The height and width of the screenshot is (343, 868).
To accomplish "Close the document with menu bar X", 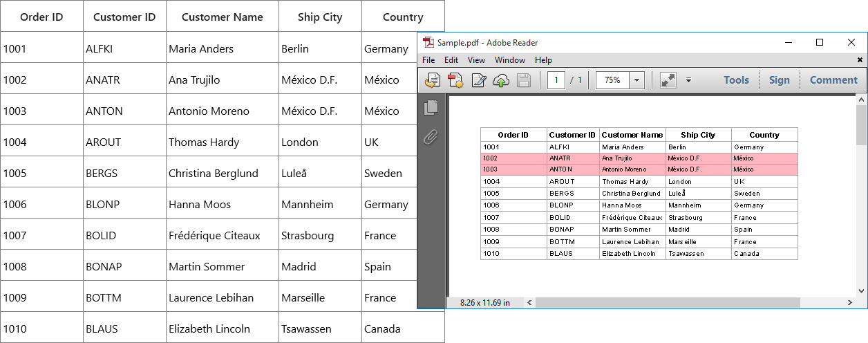I will coord(860,60).
